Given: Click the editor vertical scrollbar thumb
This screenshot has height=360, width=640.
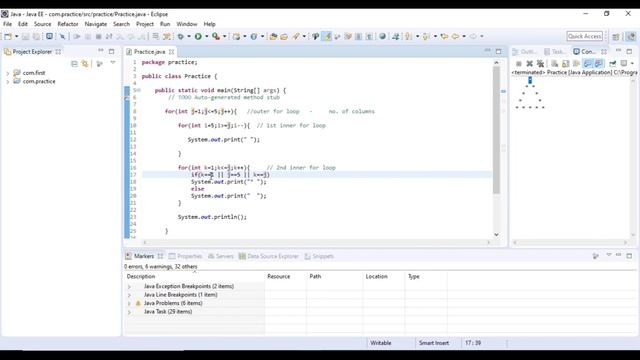Looking at the screenshot, I should coord(496,130).
